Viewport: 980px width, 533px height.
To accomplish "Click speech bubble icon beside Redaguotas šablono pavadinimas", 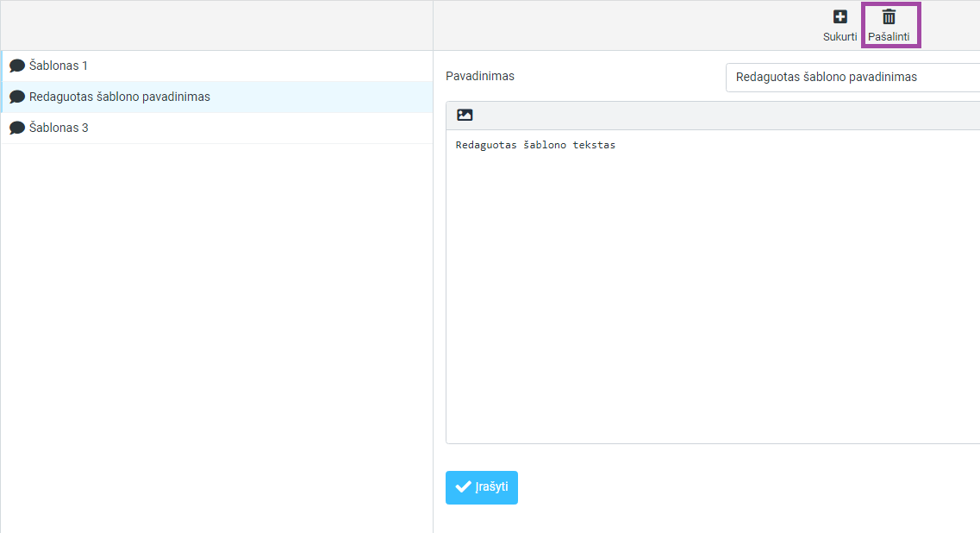I will 17,97.
